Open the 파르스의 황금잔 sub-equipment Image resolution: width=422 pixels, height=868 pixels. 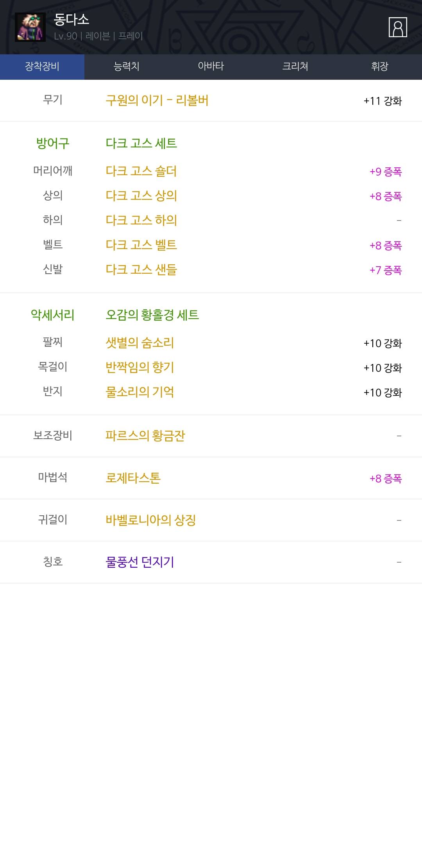(x=145, y=436)
